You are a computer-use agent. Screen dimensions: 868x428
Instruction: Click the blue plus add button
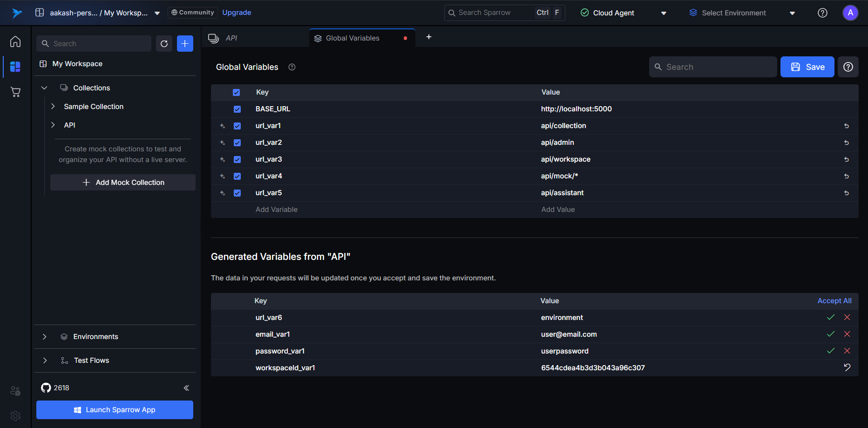tap(185, 44)
